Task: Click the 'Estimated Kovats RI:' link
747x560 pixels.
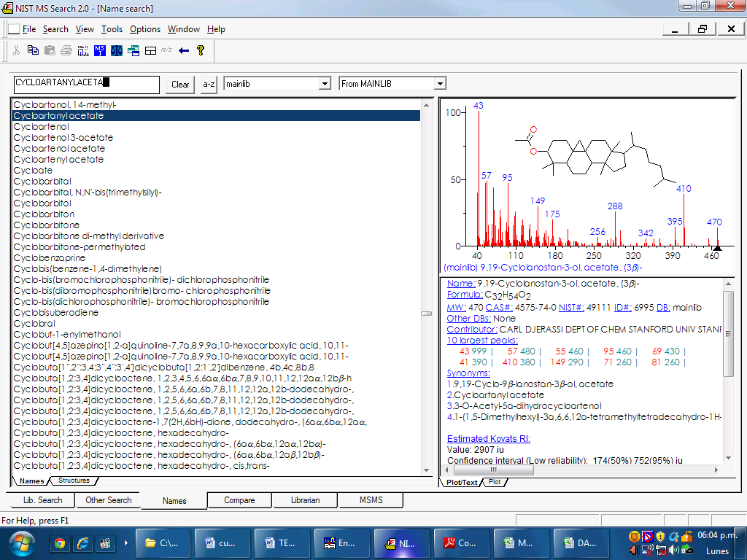Action: [488, 438]
